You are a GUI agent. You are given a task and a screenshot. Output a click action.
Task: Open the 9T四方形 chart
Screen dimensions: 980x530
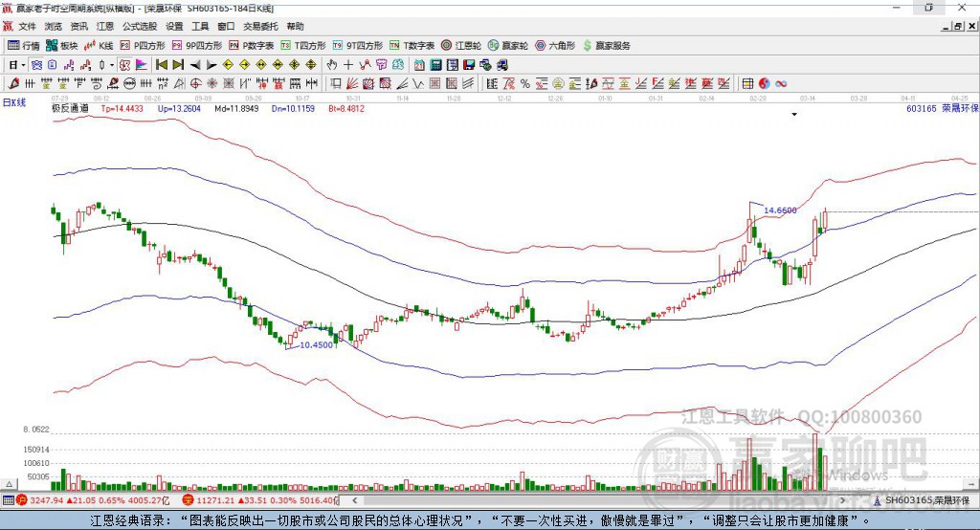pyautogui.click(x=358, y=46)
